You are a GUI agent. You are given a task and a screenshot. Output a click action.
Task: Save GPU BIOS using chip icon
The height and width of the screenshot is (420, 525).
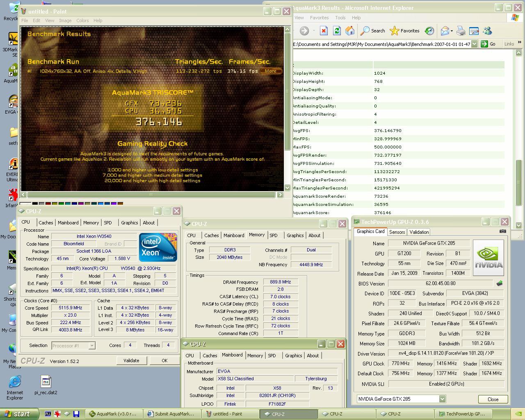[500, 283]
